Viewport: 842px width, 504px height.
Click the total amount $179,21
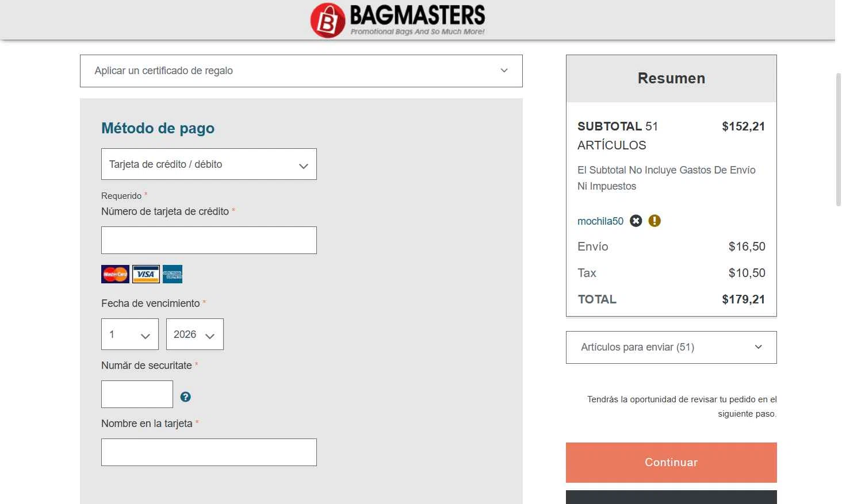click(743, 299)
